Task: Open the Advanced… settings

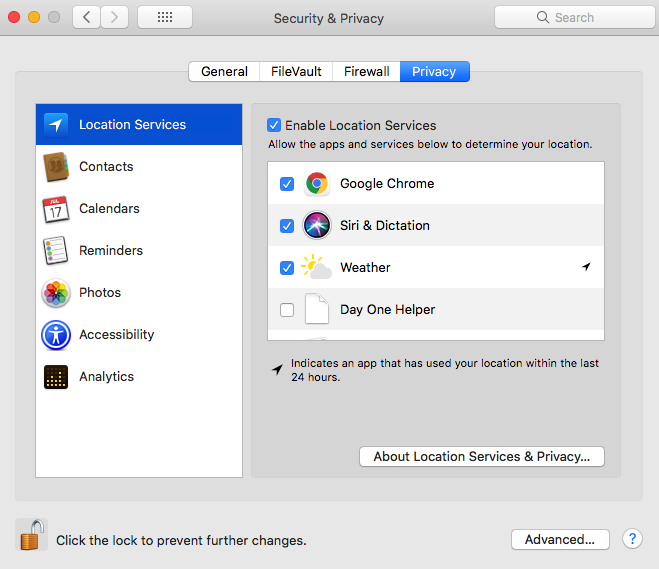Action: click(x=560, y=539)
